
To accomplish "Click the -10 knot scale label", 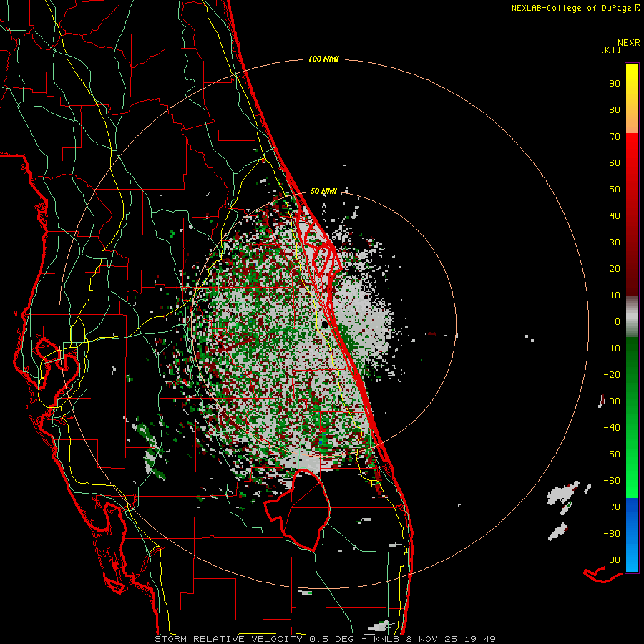I will tap(612, 348).
